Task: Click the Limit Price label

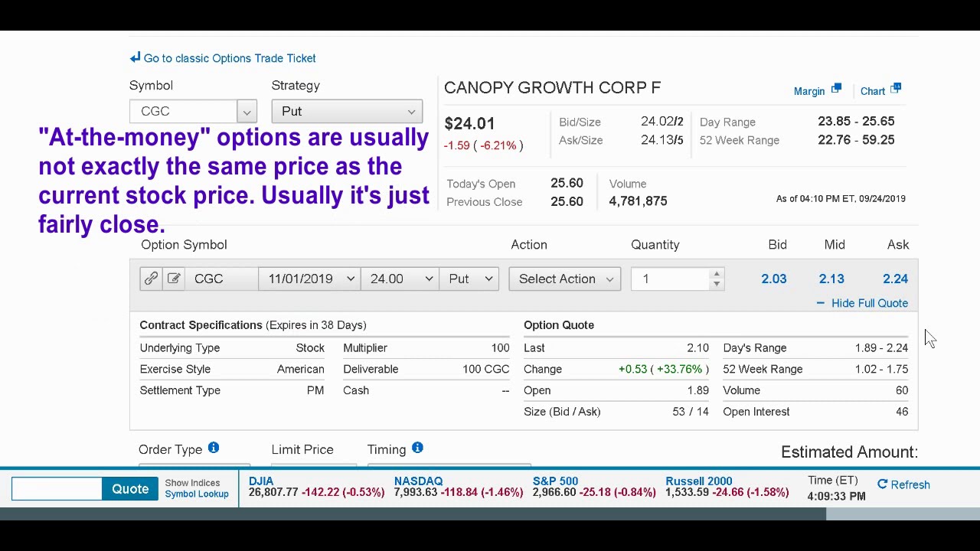Action: coord(302,449)
